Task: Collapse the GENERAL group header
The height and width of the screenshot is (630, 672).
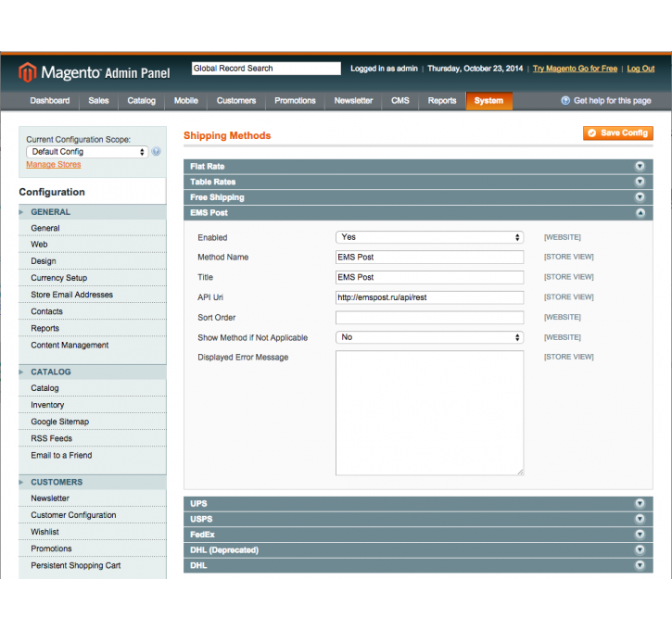Action: pos(92,212)
